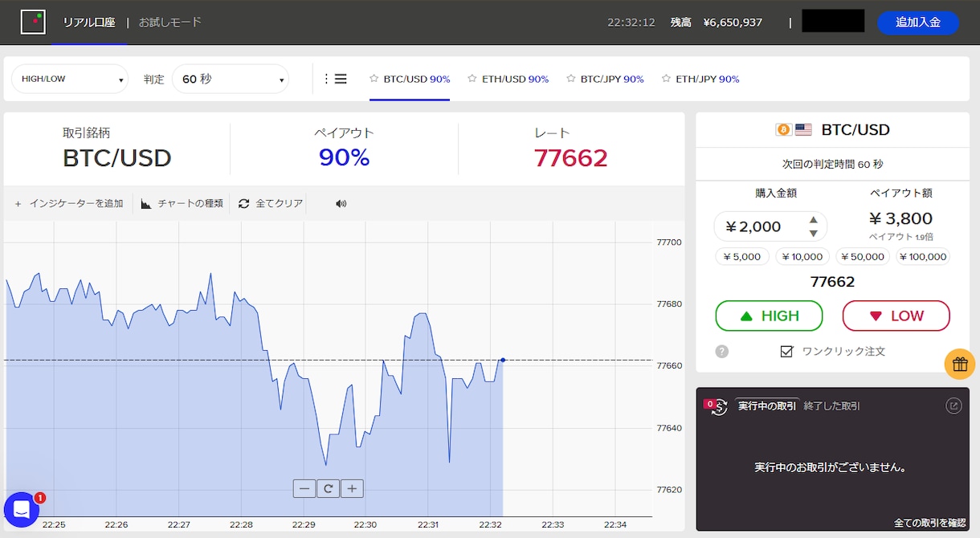Reset chart zoom with refresh button
980x538 pixels.
point(328,488)
